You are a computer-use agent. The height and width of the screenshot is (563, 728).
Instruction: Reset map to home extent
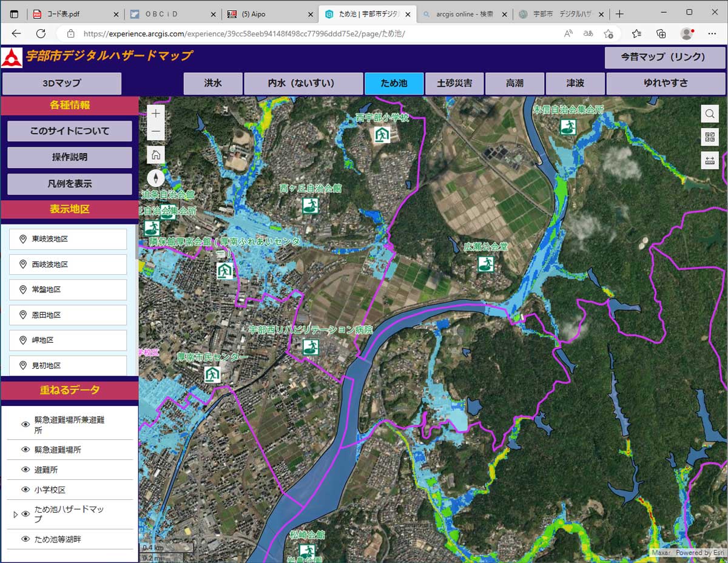point(156,155)
